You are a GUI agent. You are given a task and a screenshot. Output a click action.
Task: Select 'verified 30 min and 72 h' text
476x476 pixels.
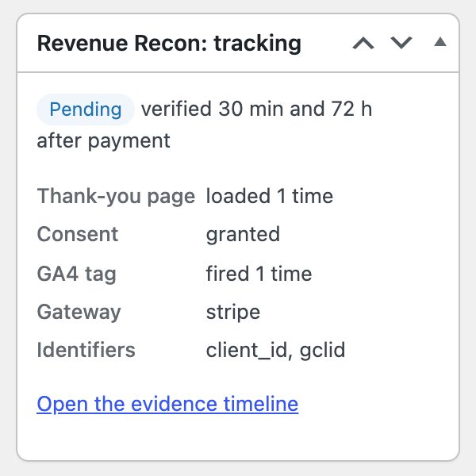(x=256, y=109)
